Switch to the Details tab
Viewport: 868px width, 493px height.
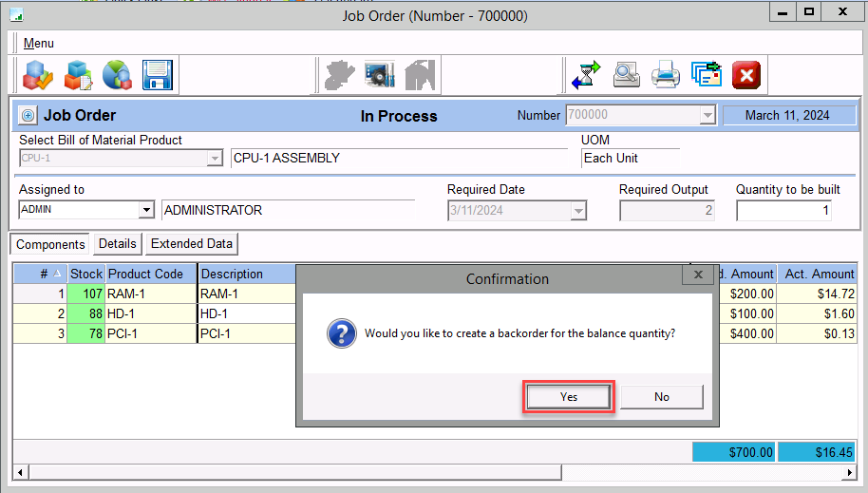coord(117,244)
